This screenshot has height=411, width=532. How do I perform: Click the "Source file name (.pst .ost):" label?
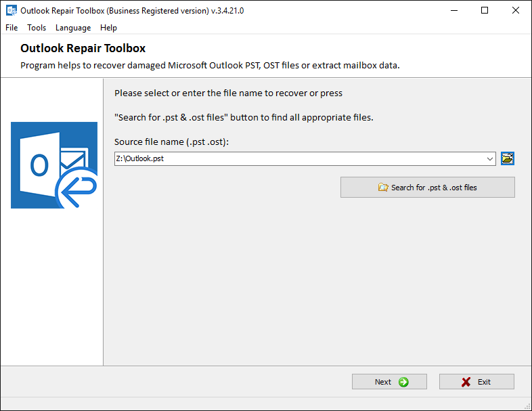coord(171,142)
